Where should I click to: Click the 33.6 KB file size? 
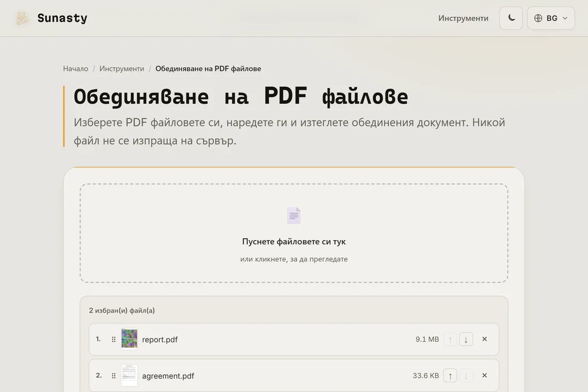(x=425, y=375)
